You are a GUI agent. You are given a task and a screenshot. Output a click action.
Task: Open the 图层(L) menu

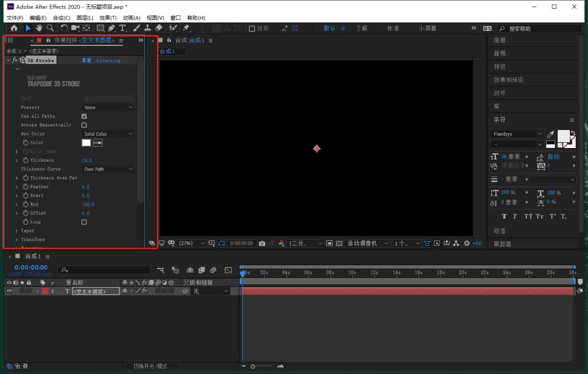(x=85, y=18)
